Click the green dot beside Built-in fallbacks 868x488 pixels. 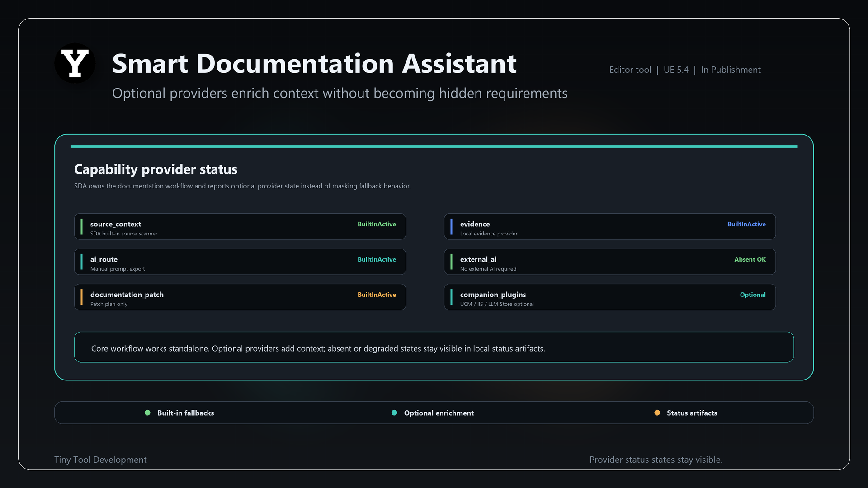(x=147, y=413)
